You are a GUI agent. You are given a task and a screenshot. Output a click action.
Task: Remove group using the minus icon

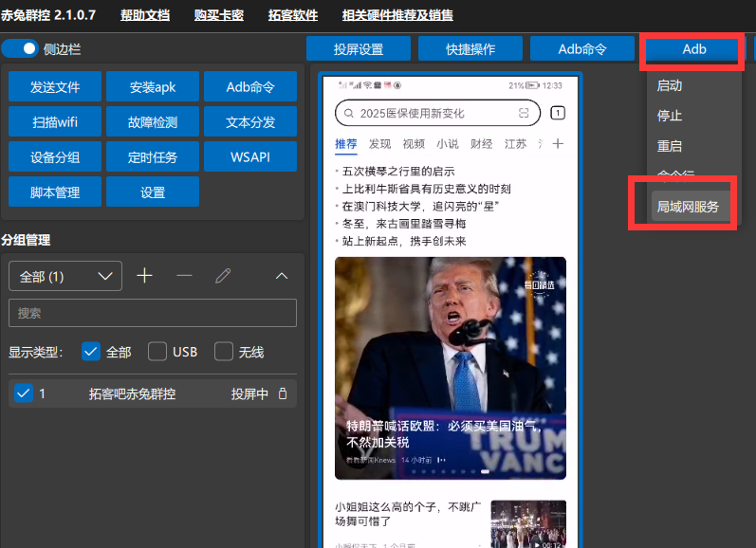pyautogui.click(x=184, y=276)
